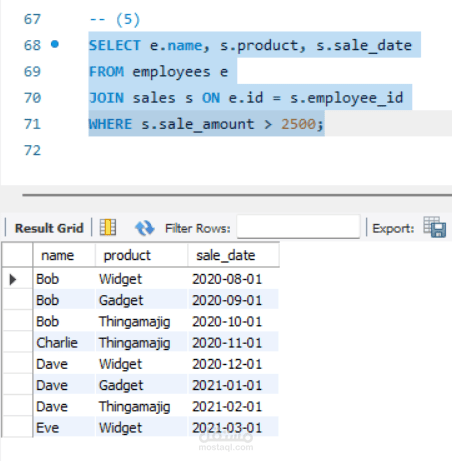Select the cell 'Charlie'
This screenshot has height=461, width=452.
point(64,343)
